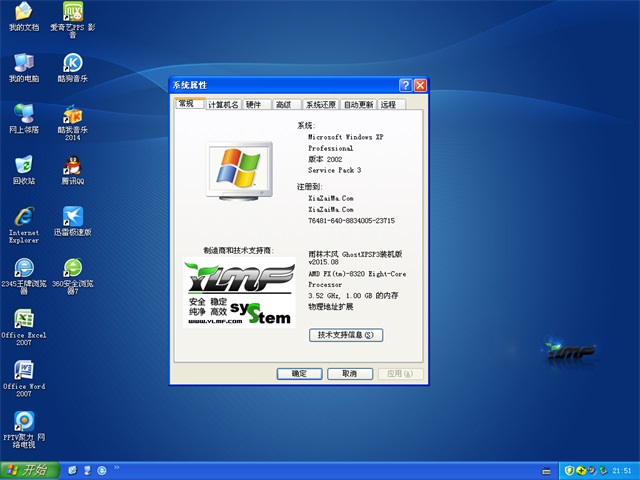Open 迅雷极速版 desktop shortcut
640x480 pixels.
coord(72,216)
